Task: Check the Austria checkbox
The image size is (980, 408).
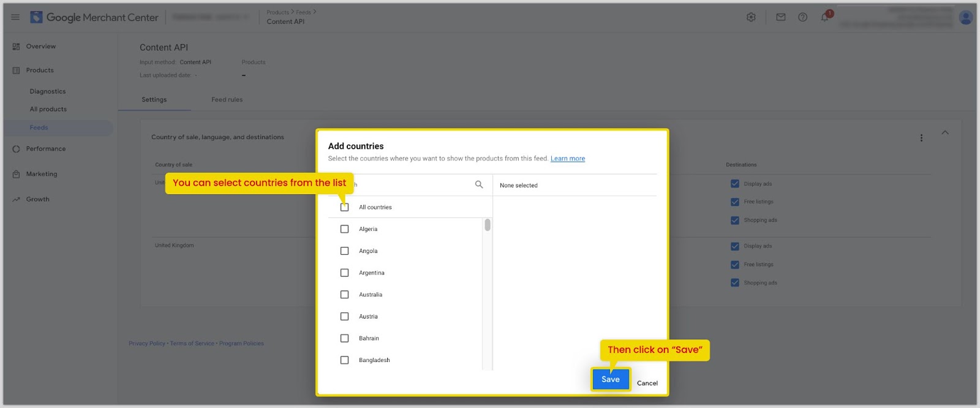Action: click(x=344, y=317)
